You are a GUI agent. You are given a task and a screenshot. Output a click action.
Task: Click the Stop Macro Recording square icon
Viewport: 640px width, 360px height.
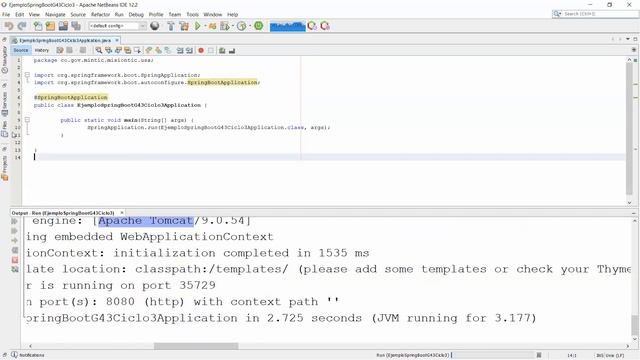[x=211, y=50]
